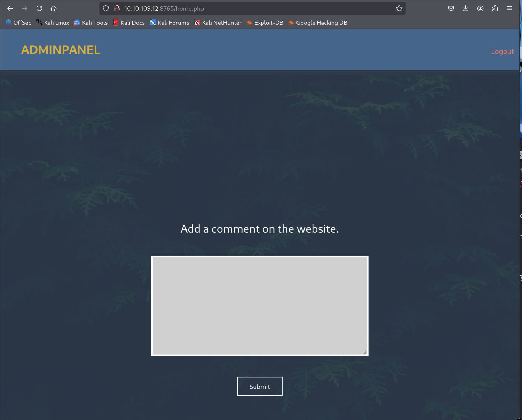The width and height of the screenshot is (522, 420).
Task: Click the URL address bar
Action: point(258,8)
